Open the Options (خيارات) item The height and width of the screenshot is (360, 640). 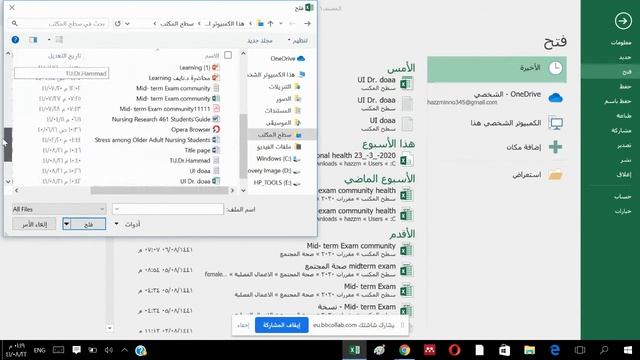pyautogui.click(x=623, y=211)
